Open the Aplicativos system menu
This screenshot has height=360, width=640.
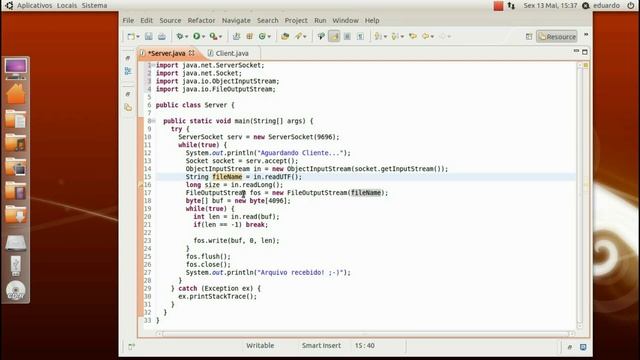pos(34,5)
